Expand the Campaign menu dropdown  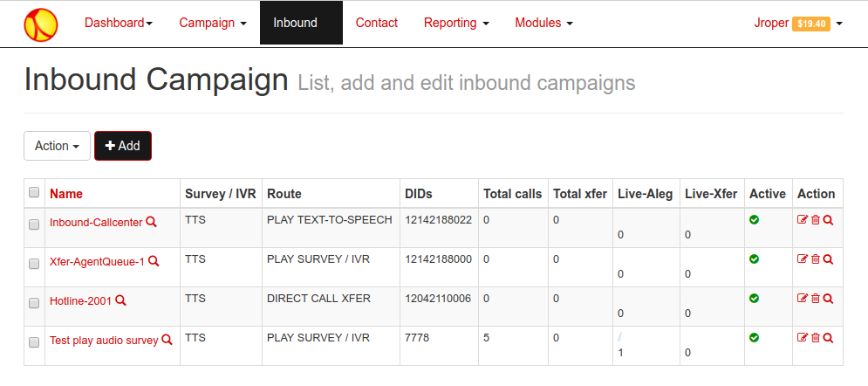(213, 23)
